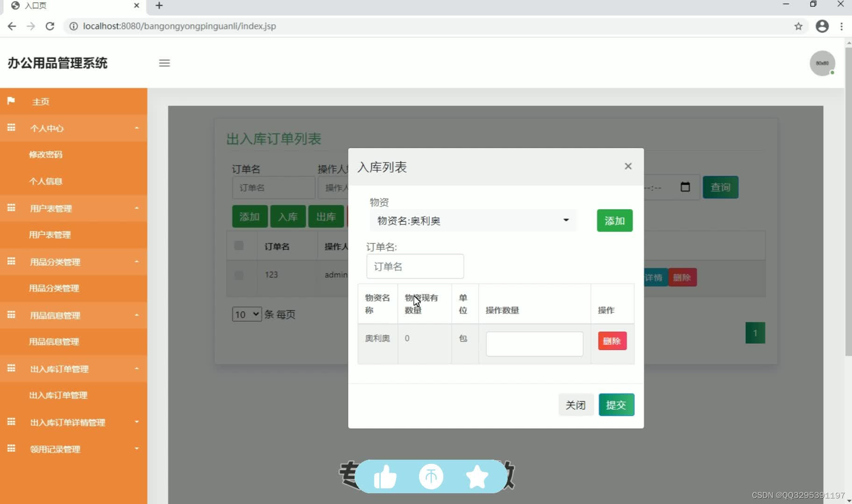Expand the 出入库订单详情管理 section arrow
Screen dimensions: 852x504
coord(137,422)
